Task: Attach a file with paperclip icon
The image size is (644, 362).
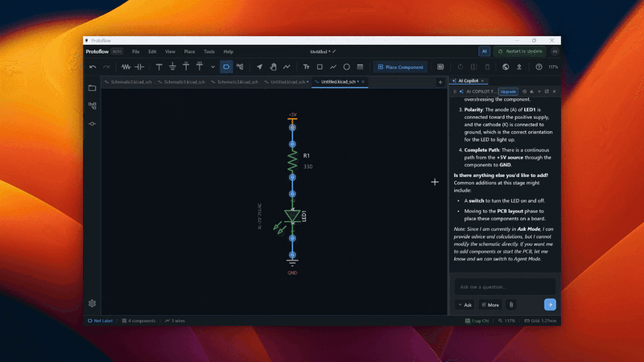Action: (511, 305)
